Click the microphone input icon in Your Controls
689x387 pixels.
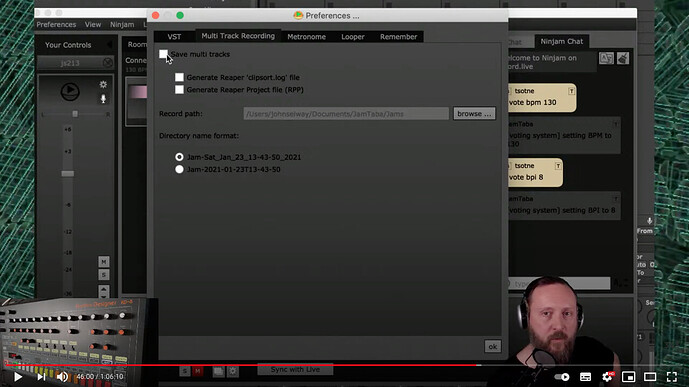point(103,99)
